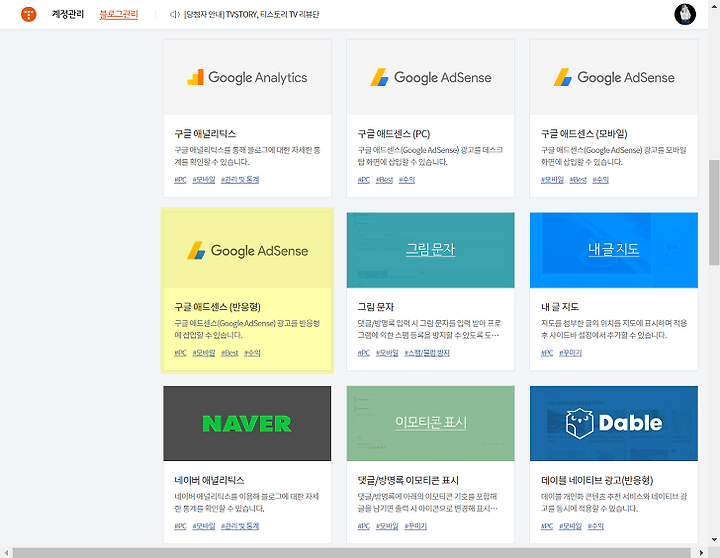
Task: Click the horizontal scrollbar right arrow
Action: [701, 552]
